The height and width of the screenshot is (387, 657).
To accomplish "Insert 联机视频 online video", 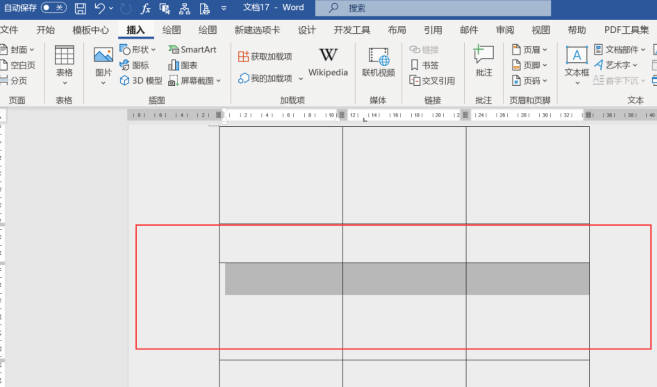I will tap(378, 61).
